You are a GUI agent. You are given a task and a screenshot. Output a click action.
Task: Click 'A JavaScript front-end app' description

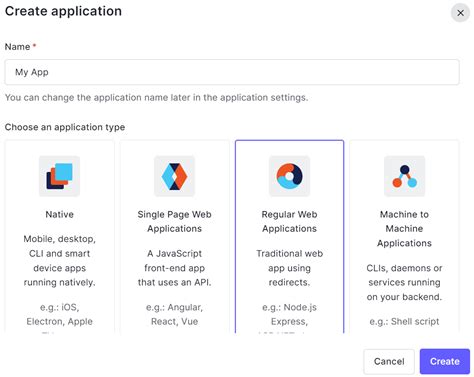pyautogui.click(x=174, y=268)
